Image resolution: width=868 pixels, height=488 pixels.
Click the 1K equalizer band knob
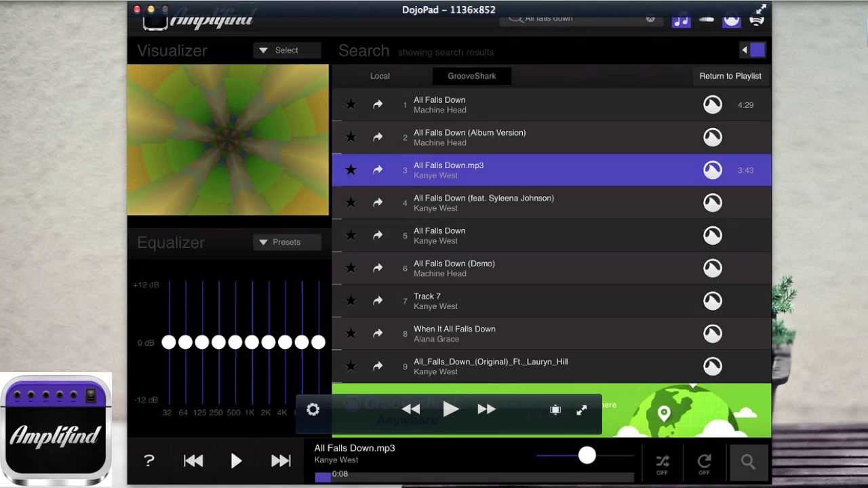coord(252,342)
